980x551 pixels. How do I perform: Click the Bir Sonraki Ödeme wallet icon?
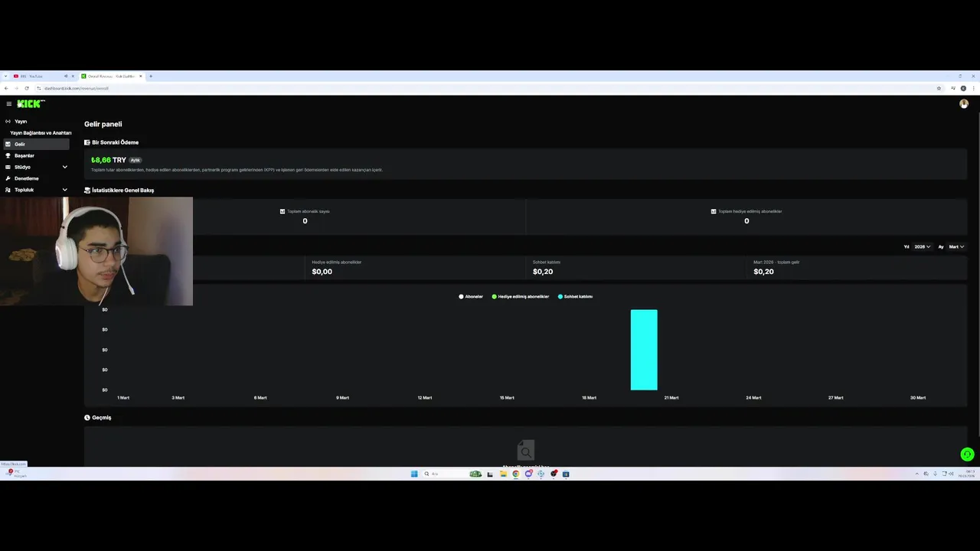point(87,142)
